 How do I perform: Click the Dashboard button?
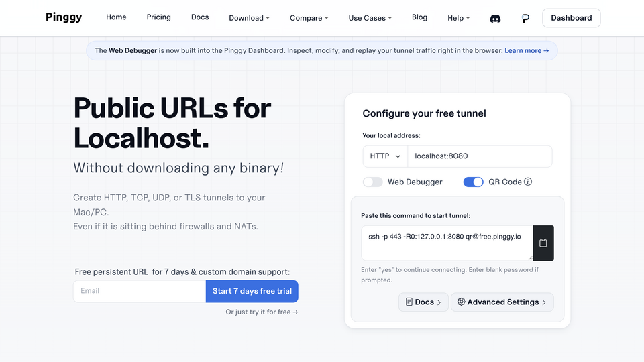coord(572,18)
